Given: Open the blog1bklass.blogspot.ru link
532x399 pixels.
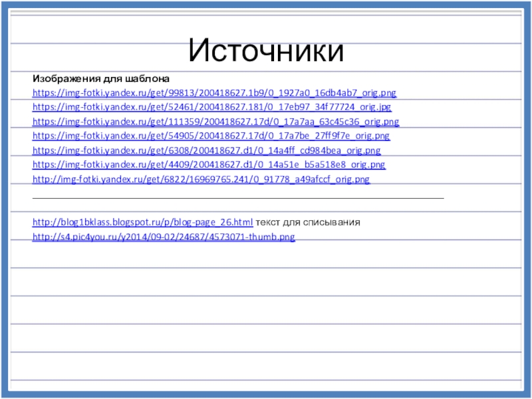Looking at the screenshot, I should [x=142, y=222].
